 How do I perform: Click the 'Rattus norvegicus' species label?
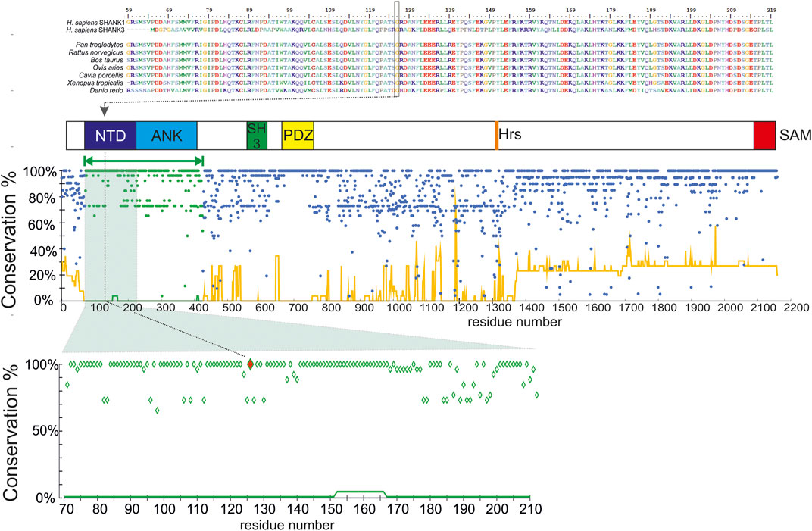pyautogui.click(x=96, y=52)
